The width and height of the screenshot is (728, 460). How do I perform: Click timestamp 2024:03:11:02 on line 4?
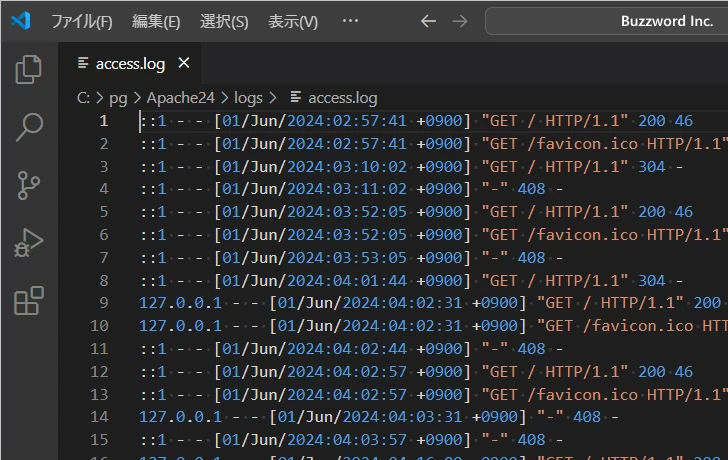point(347,189)
